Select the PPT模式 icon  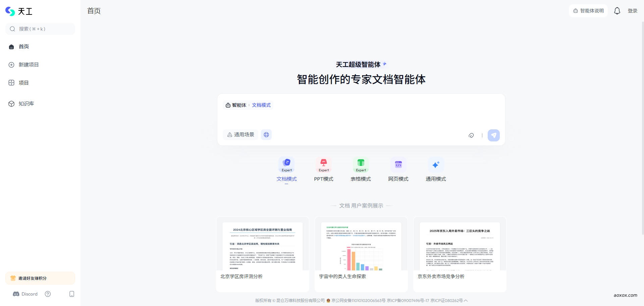(x=324, y=165)
